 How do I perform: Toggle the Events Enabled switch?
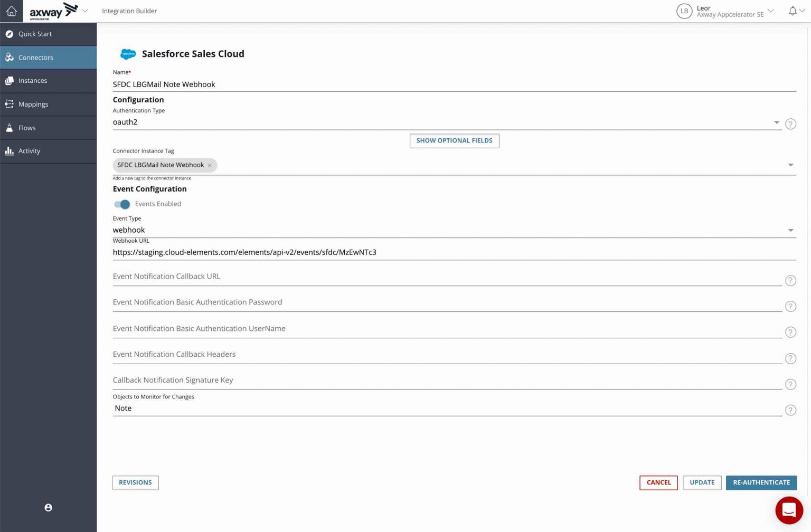click(x=122, y=204)
